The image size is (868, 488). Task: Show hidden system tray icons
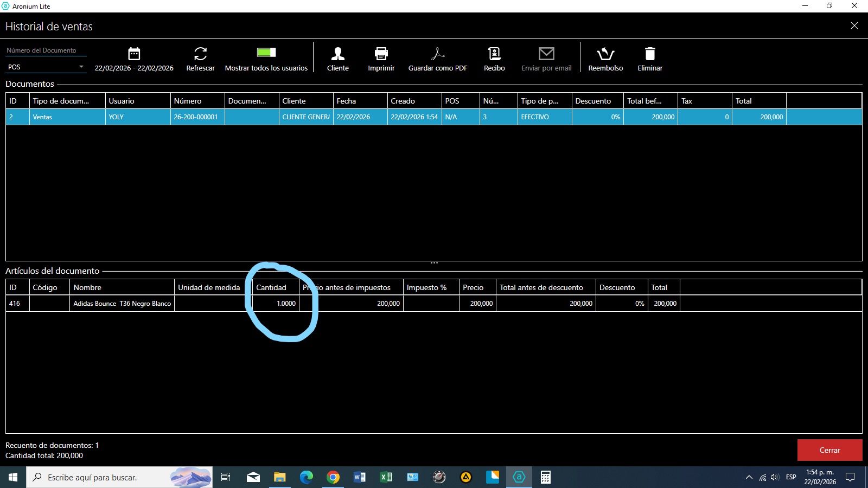point(749,477)
